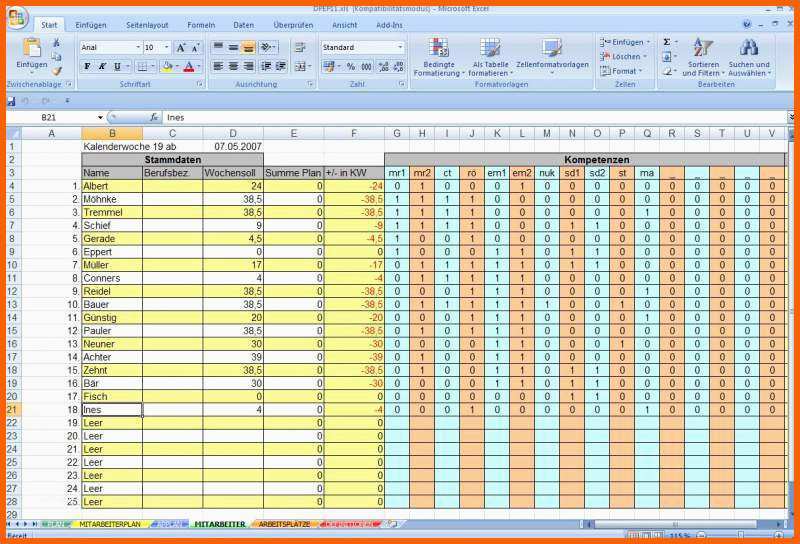Click the Office button logo
Image resolution: width=800 pixels, height=544 pixels.
[17, 19]
